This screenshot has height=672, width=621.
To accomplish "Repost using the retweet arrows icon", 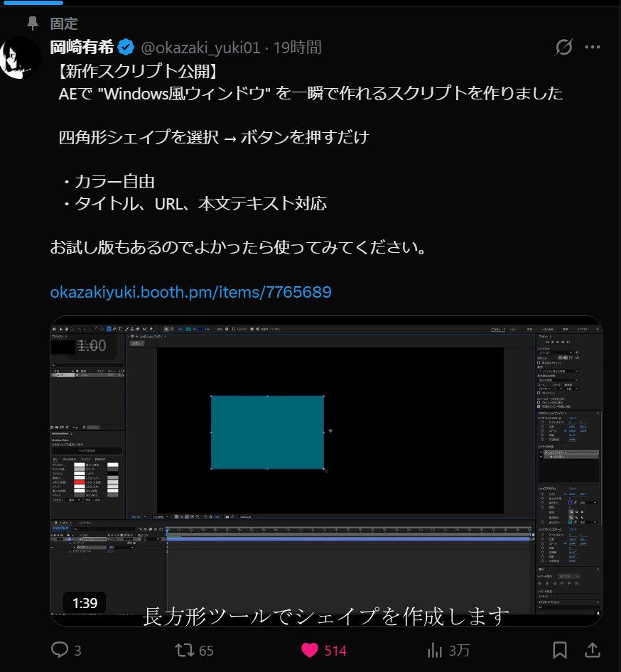I will click(x=185, y=650).
